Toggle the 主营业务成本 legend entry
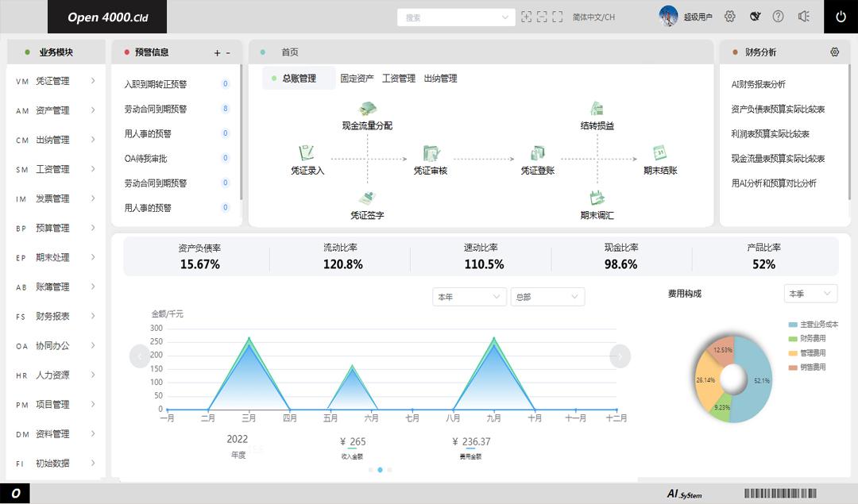Image resolution: width=858 pixels, height=504 pixels. tap(814, 324)
